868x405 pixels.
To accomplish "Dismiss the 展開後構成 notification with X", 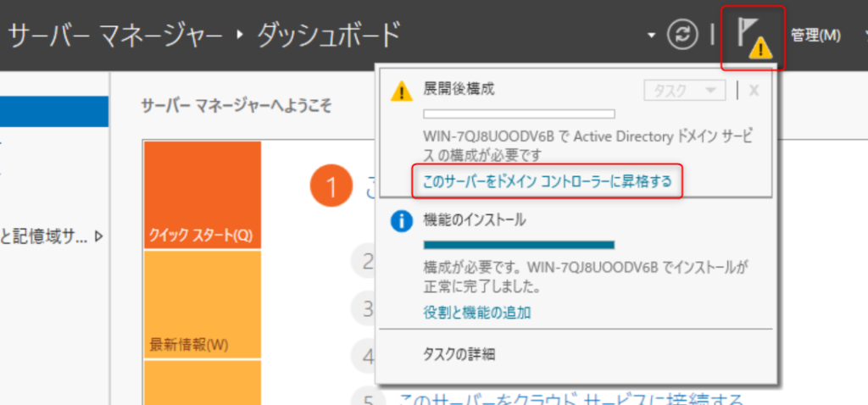I will coord(754,91).
